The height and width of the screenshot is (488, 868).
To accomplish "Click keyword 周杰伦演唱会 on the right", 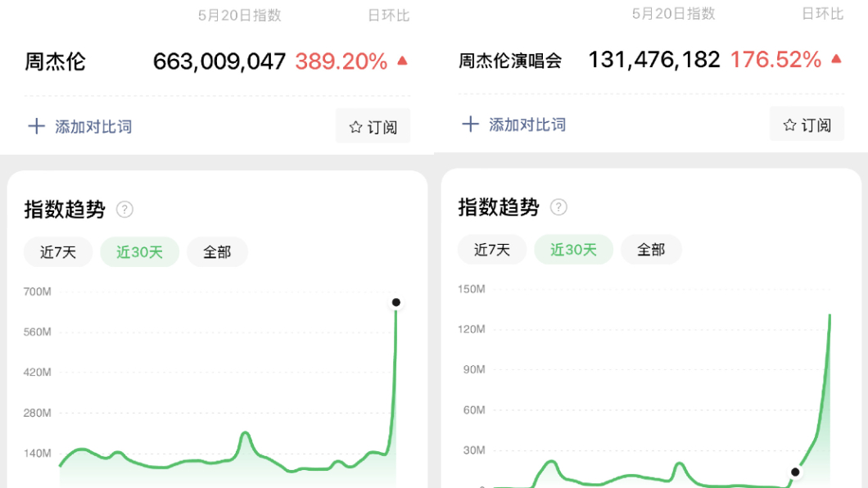I will click(x=510, y=60).
